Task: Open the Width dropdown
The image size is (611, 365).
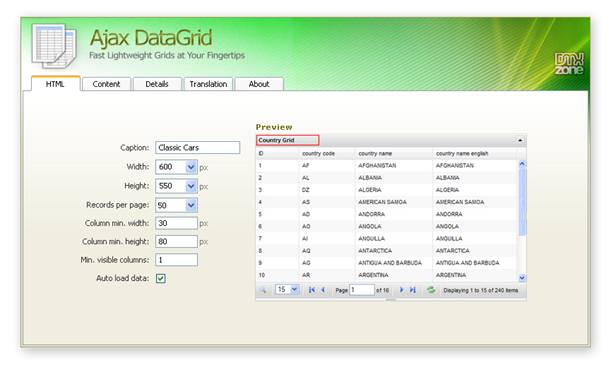Action: [x=191, y=167]
